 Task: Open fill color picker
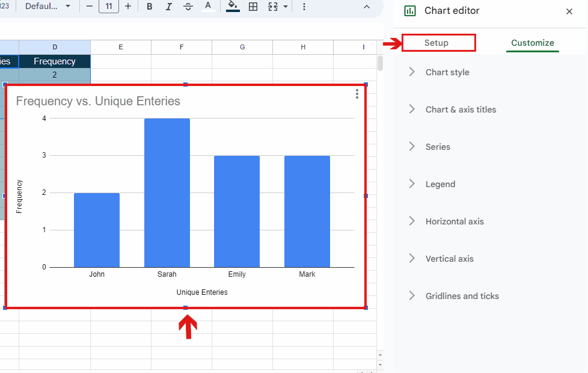233,7
